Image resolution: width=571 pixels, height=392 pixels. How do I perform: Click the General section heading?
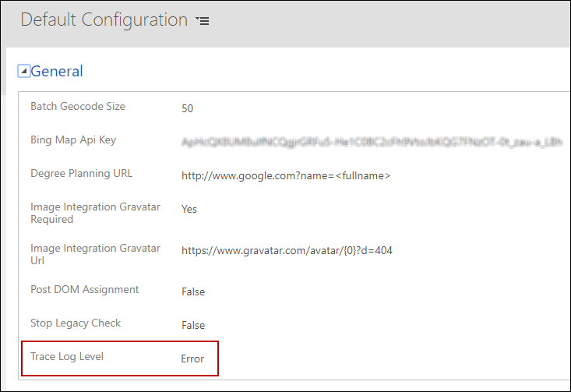57,71
